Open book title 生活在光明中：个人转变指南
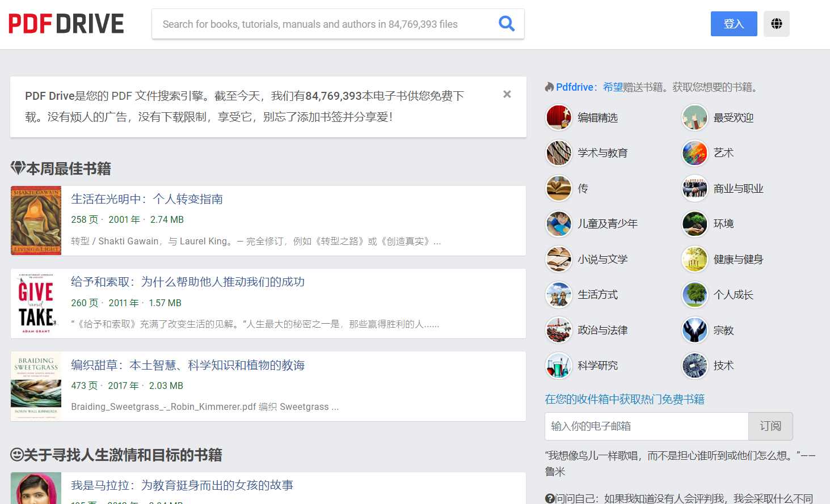 pyautogui.click(x=147, y=199)
